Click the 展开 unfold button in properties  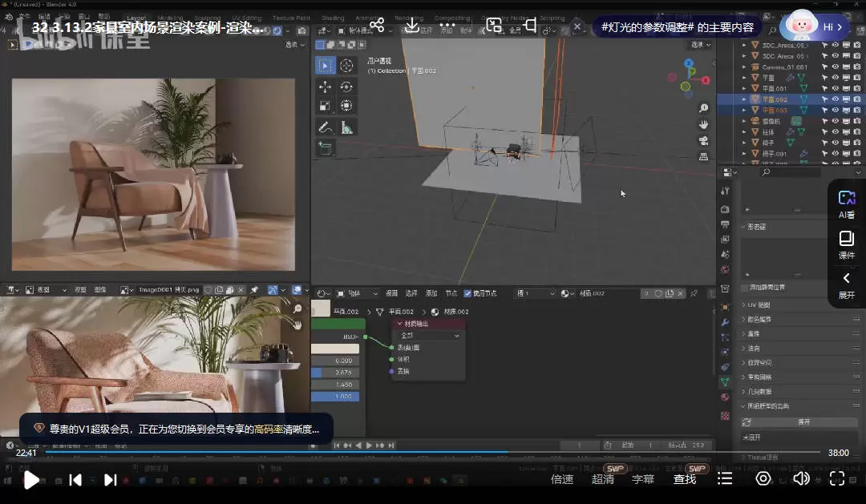pos(804,421)
